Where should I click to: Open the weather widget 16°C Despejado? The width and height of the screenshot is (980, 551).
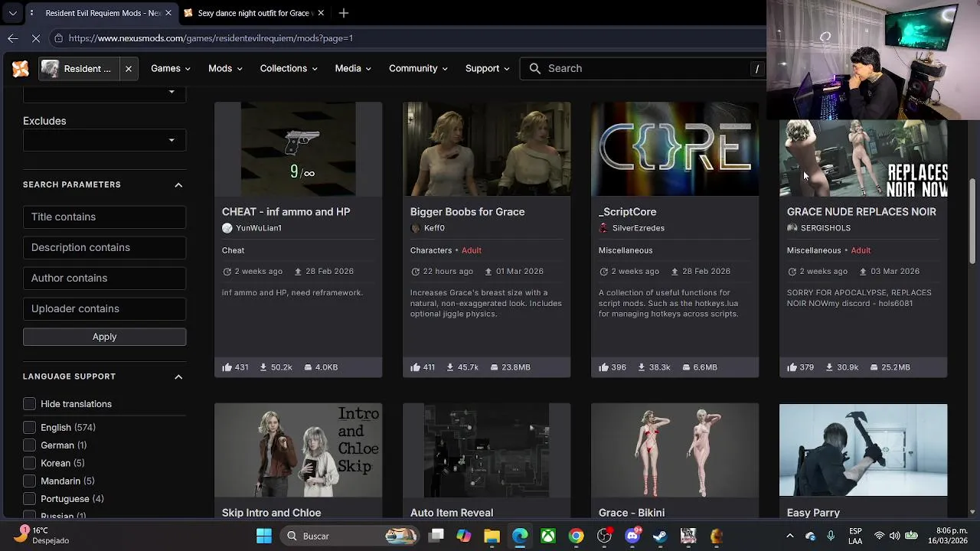click(42, 535)
